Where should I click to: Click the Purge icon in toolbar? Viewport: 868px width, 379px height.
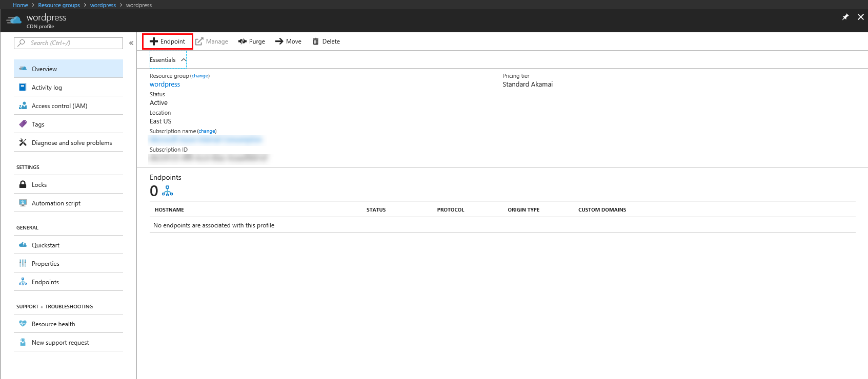pos(243,41)
